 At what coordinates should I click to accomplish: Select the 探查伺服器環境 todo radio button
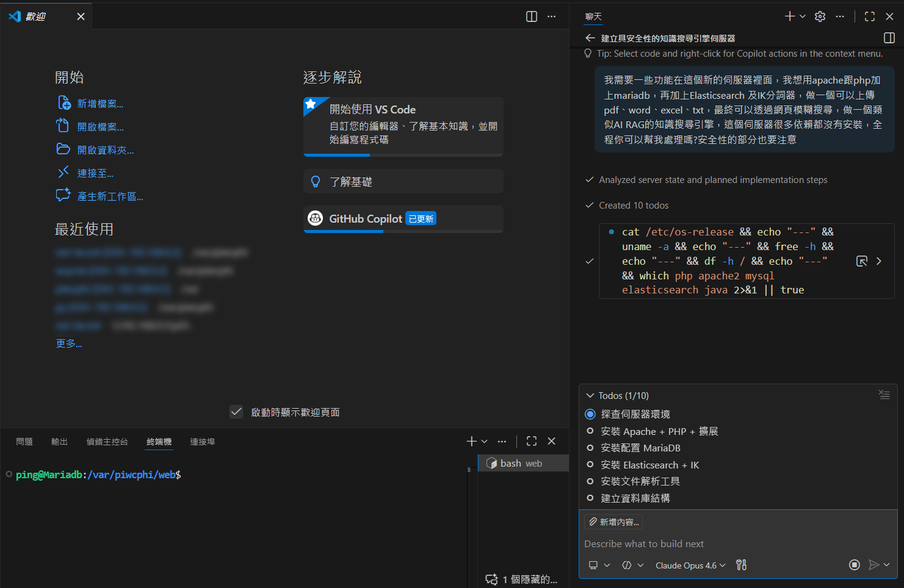590,414
